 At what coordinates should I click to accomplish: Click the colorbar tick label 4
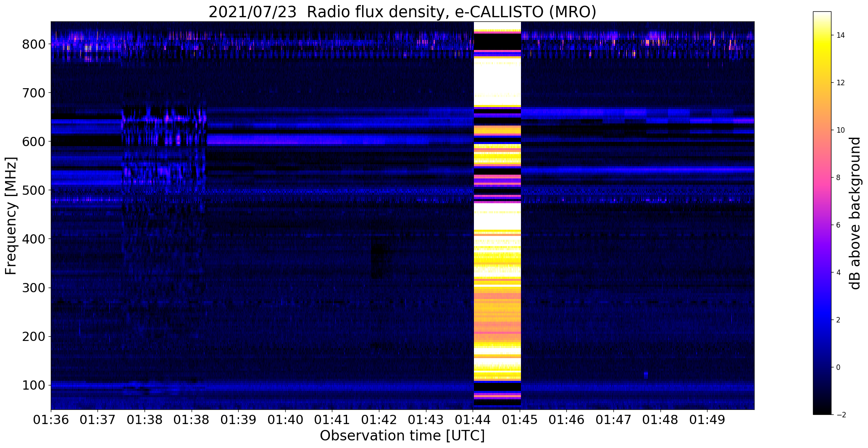click(838, 272)
